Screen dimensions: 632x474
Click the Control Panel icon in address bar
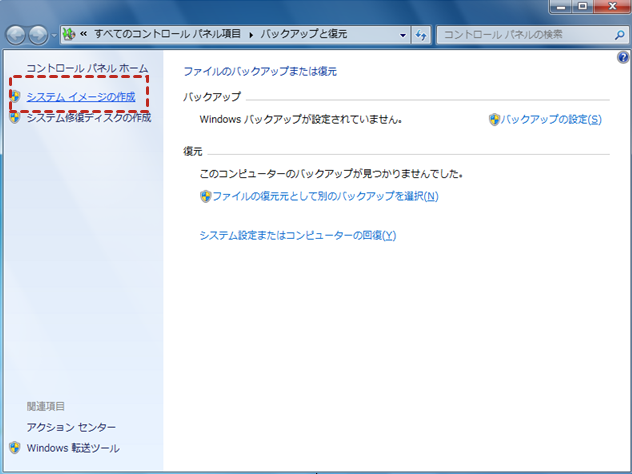(69, 35)
